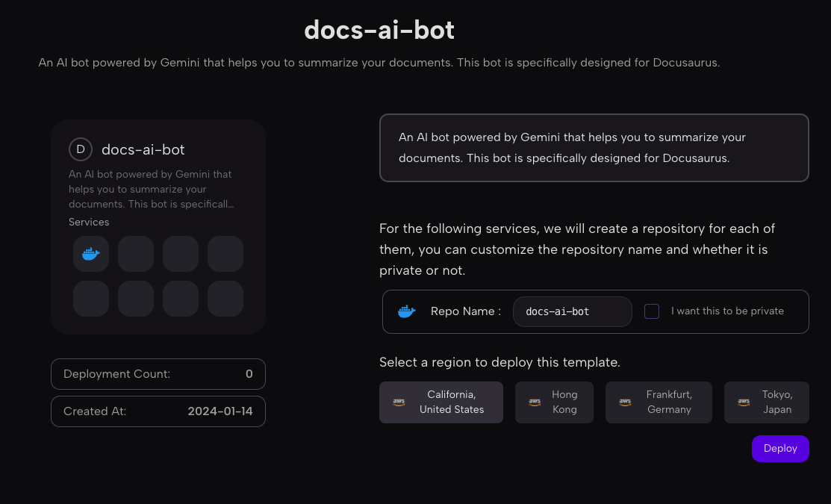The width and height of the screenshot is (831, 504).
Task: Click the Deployment Count row
Action: pyautogui.click(x=158, y=374)
